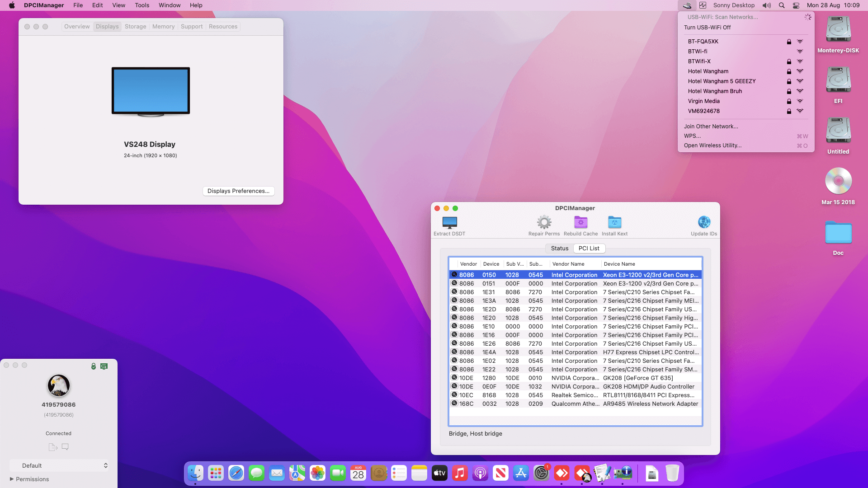Viewport: 868px width, 488px height.
Task: Switch to the Status segment
Action: (559, 249)
